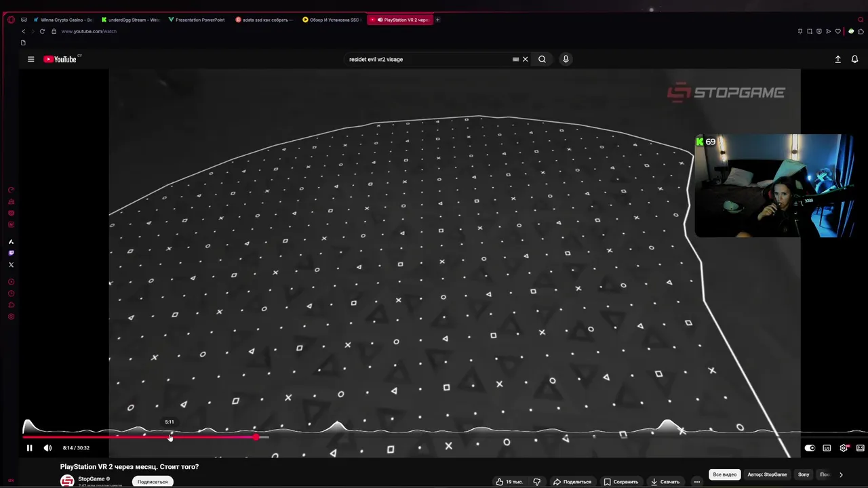Reload the current page
The image size is (868, 488).
(42, 31)
